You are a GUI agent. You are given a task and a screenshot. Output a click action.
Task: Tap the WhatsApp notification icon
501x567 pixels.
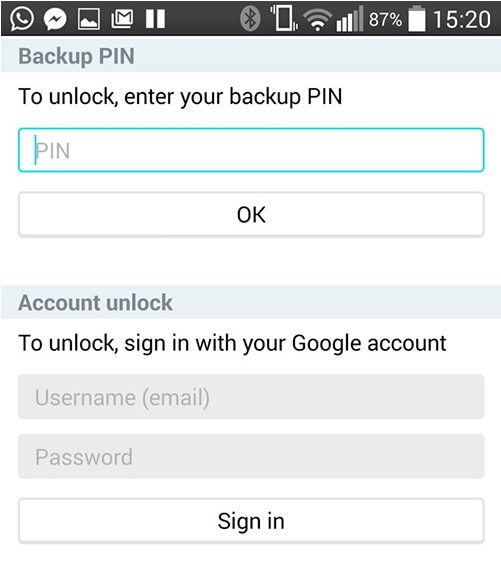pyautogui.click(x=21, y=18)
